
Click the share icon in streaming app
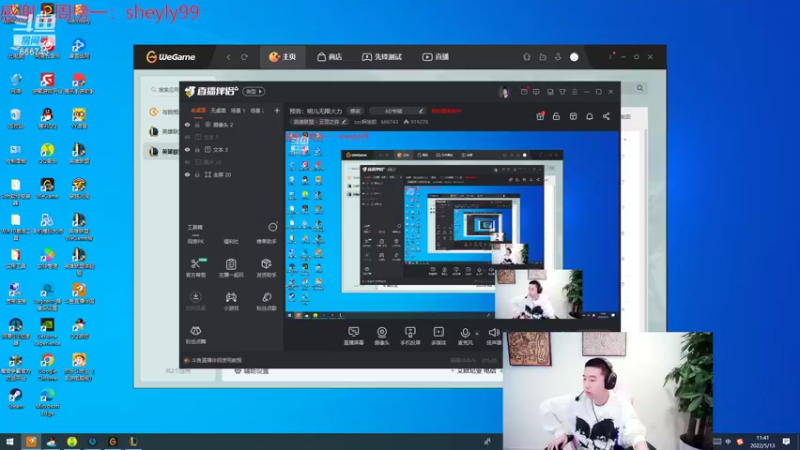[x=606, y=116]
